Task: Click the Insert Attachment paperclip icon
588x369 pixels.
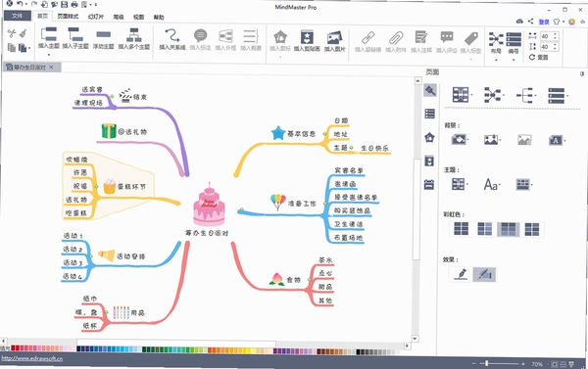Action: click(396, 38)
